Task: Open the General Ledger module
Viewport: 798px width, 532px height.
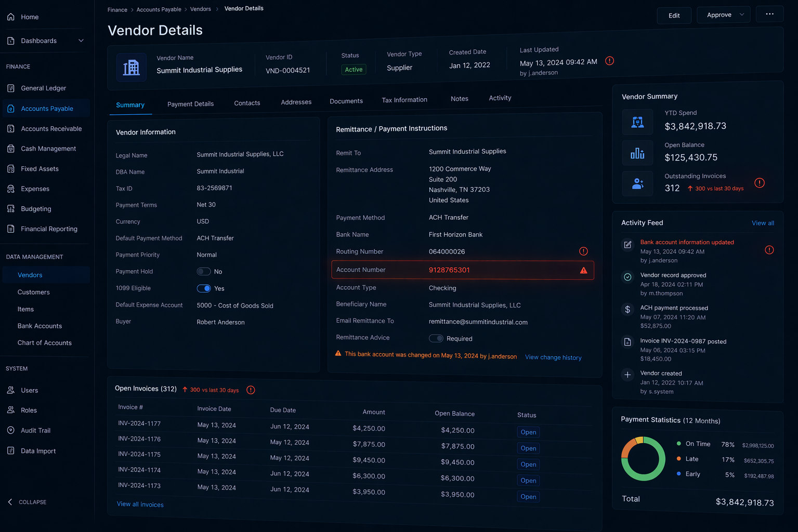Action: click(x=44, y=88)
